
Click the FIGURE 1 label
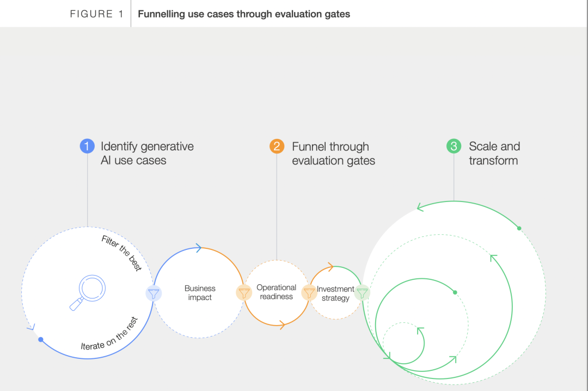tap(97, 14)
